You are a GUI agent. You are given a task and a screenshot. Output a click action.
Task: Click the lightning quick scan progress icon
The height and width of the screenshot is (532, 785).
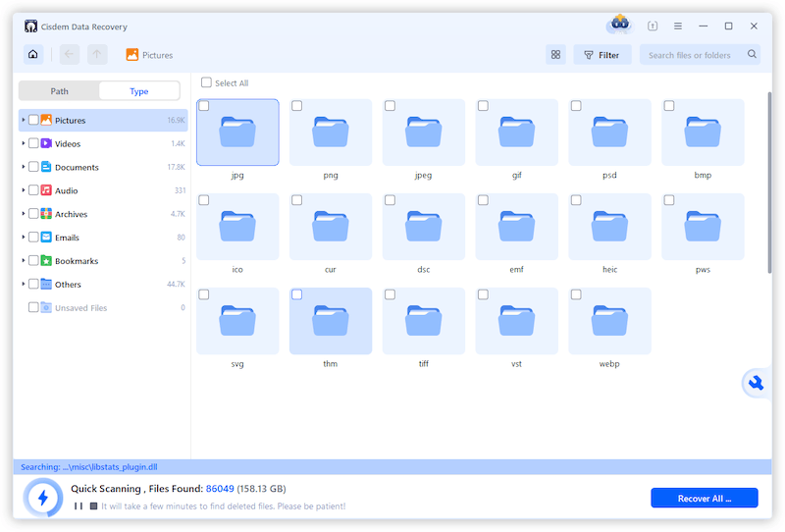pyautogui.click(x=43, y=498)
